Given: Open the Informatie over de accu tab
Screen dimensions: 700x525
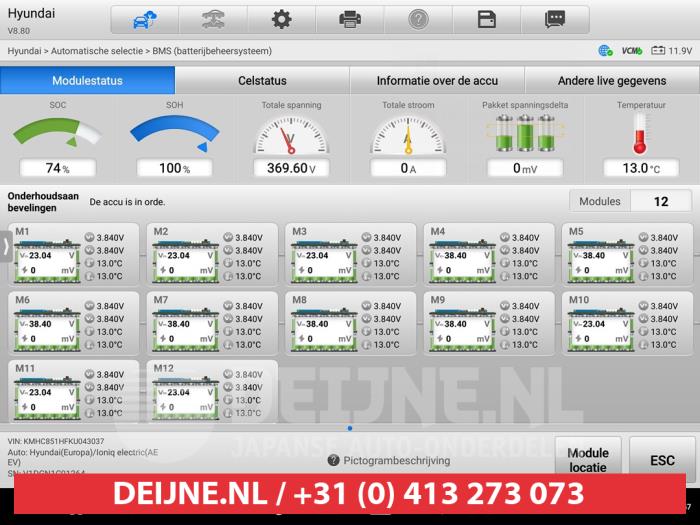Looking at the screenshot, I should tap(437, 81).
